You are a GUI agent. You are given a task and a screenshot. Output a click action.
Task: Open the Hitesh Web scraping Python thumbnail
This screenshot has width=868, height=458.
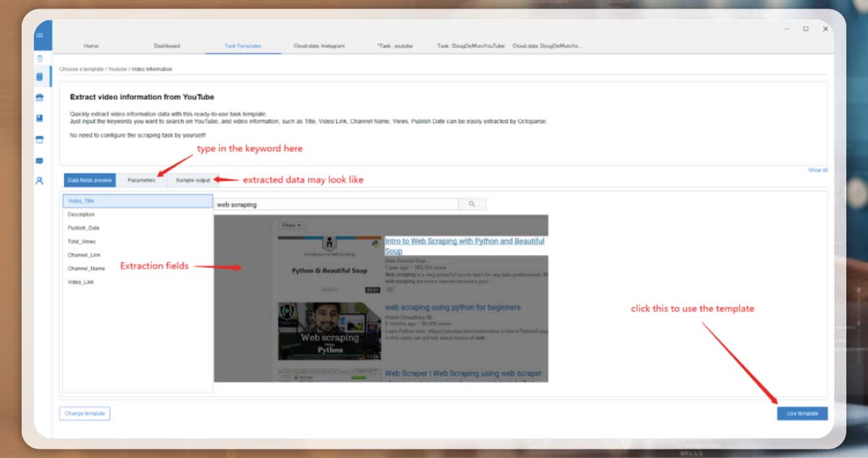pos(329,331)
